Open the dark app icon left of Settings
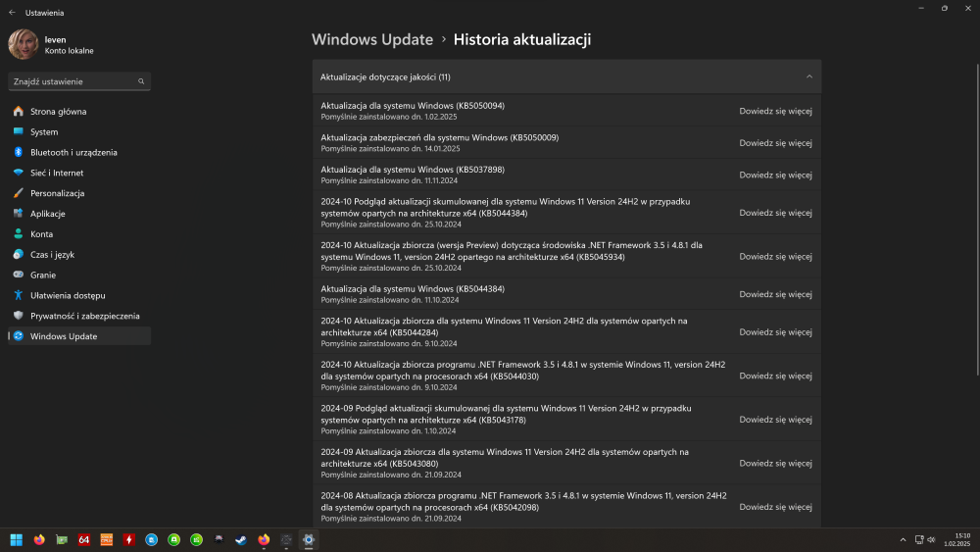 (286, 539)
